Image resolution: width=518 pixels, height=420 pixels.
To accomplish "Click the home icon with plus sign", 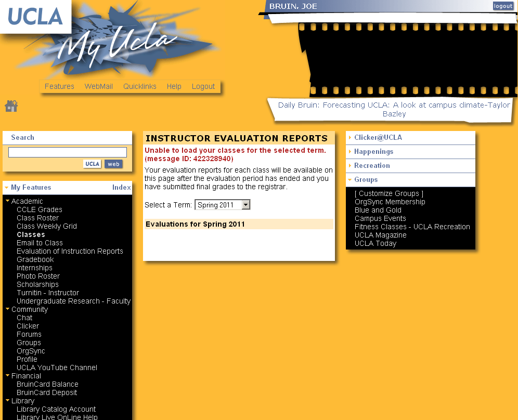I will click(11, 106).
